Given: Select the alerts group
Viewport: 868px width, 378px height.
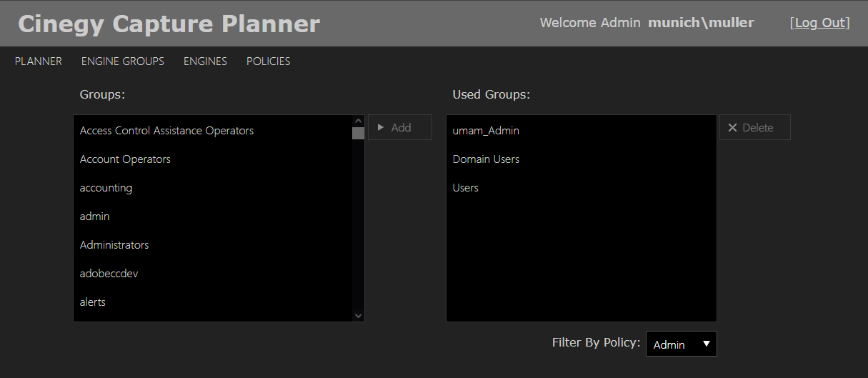Looking at the screenshot, I should pos(213,302).
